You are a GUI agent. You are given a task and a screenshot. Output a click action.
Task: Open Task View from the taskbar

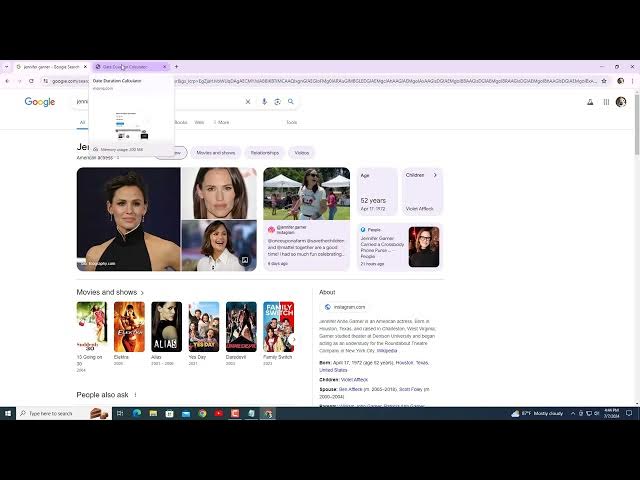[120, 413]
